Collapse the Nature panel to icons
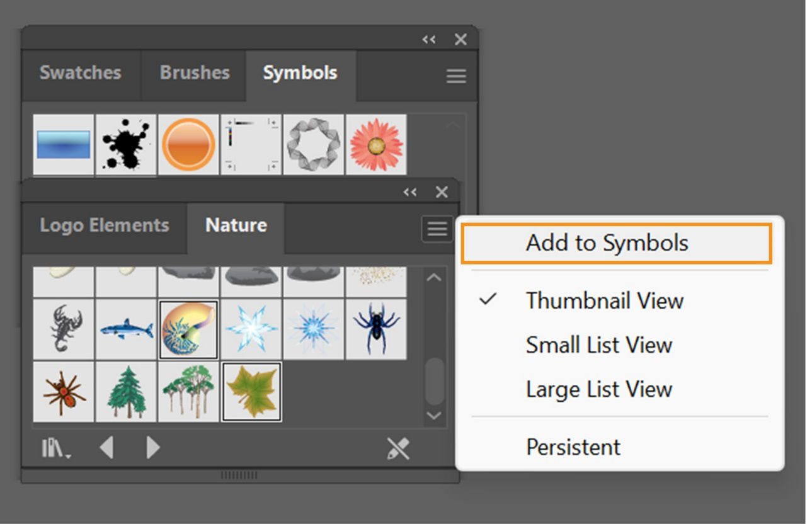 click(410, 192)
